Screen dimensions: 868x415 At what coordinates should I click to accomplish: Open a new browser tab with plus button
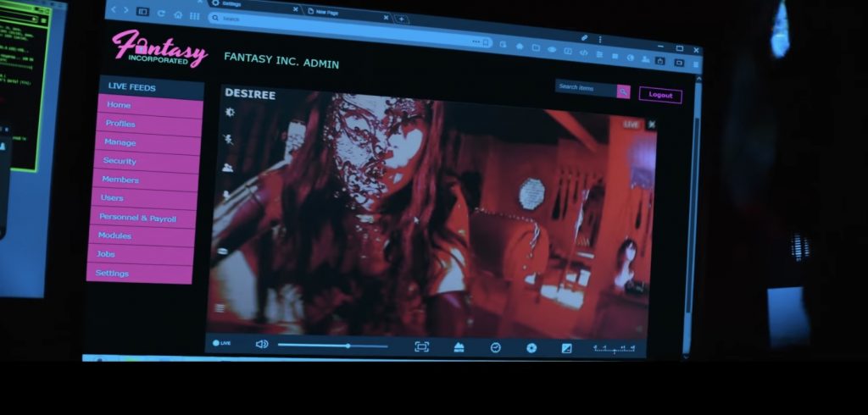point(401,19)
